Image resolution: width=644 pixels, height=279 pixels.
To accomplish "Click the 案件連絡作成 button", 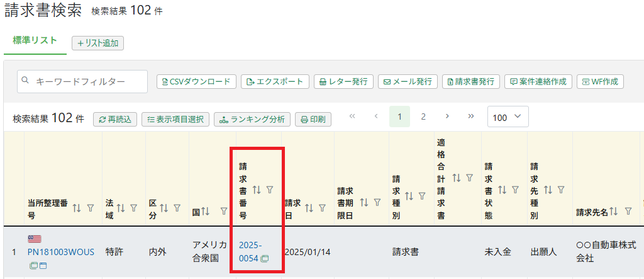I will point(538,81).
